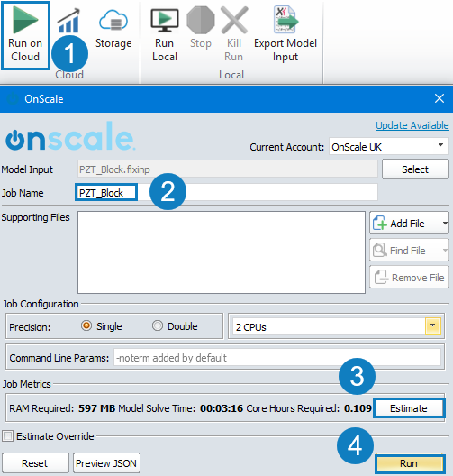Click the Run on Cloud icon
Image resolution: width=453 pixels, height=476 pixels.
25,20
